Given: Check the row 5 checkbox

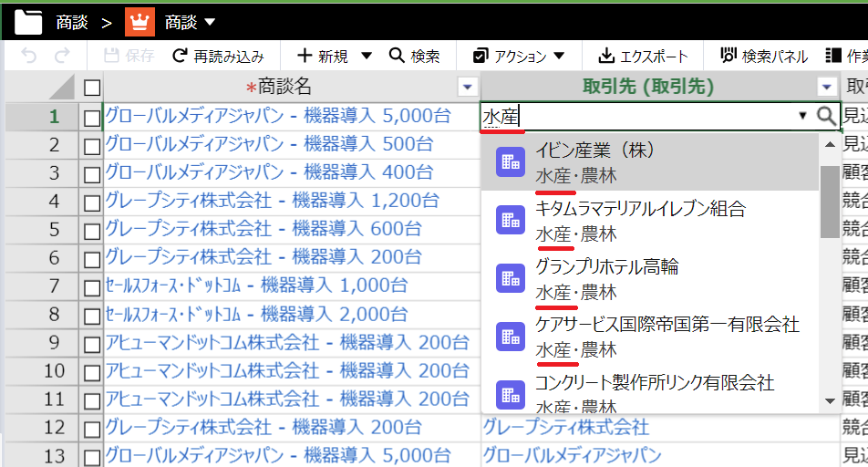Looking at the screenshot, I should (x=92, y=231).
